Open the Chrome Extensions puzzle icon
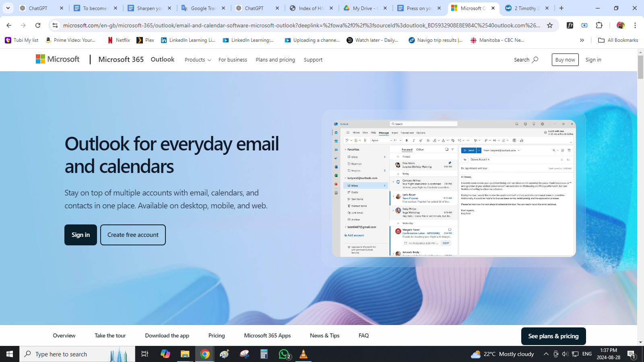Screen dimensions: 644x362 pos(599,25)
